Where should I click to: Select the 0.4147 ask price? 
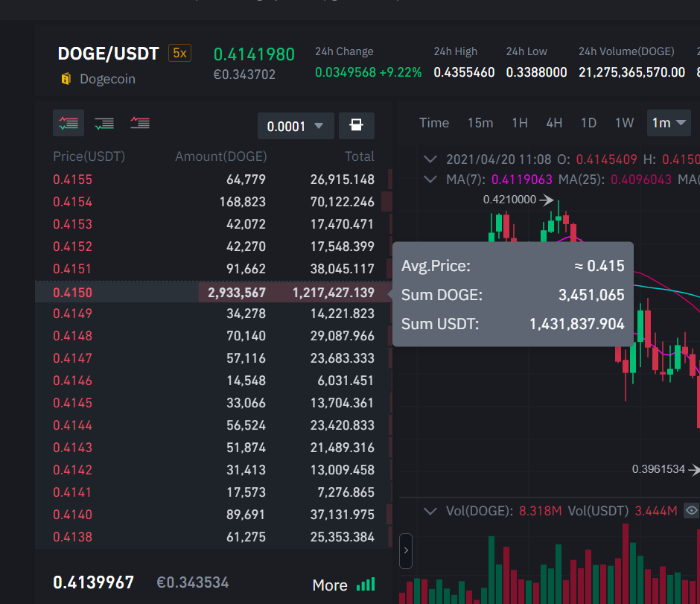point(72,358)
